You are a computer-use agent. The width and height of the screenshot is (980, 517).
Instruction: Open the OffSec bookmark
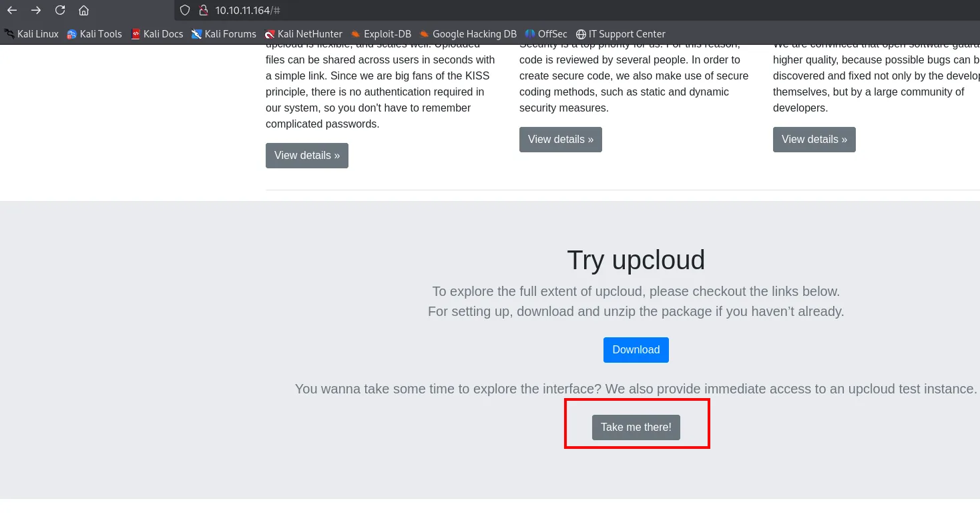(546, 33)
